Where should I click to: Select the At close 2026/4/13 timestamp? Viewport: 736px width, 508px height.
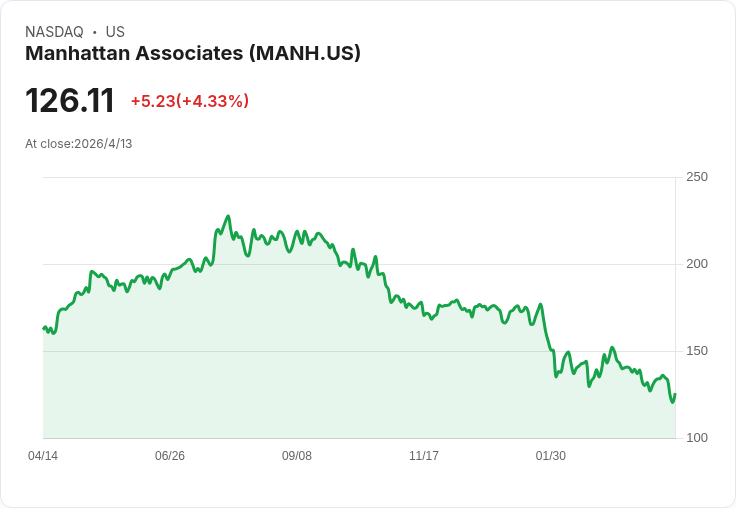pyautogui.click(x=79, y=144)
